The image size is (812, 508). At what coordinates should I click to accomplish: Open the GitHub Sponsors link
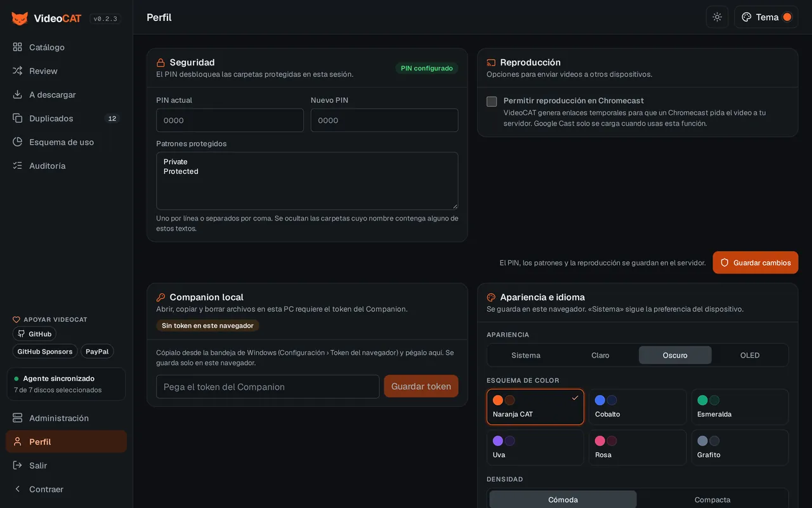coord(44,351)
